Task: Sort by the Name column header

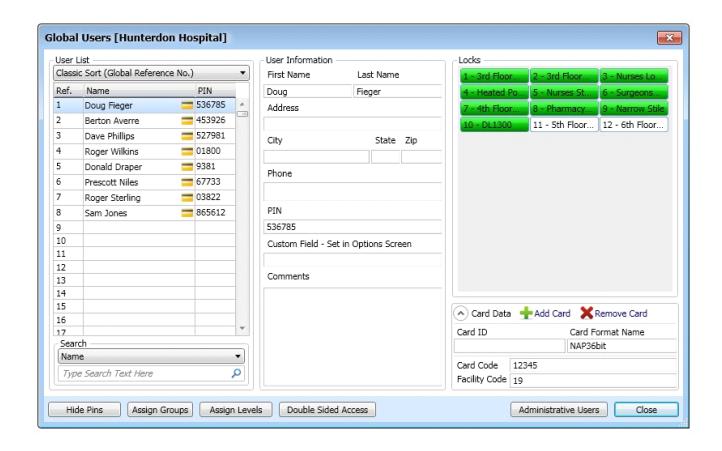Action: 139,91
